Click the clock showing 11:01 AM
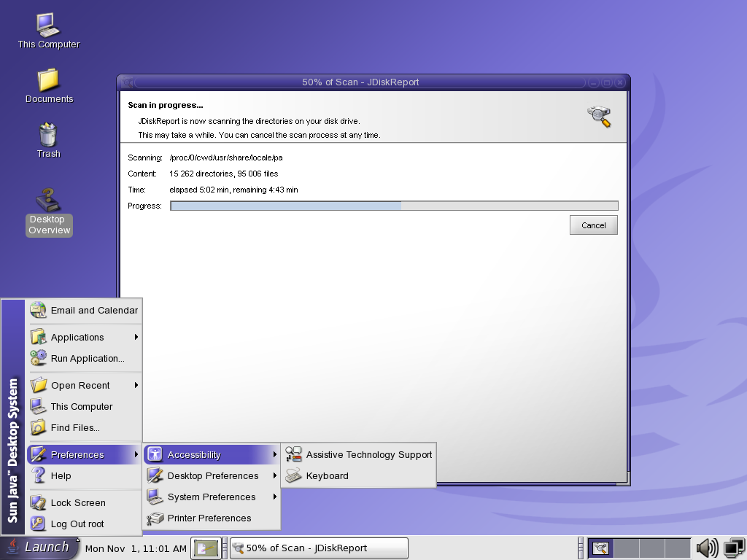Viewport: 747px width, 560px height. [136, 548]
